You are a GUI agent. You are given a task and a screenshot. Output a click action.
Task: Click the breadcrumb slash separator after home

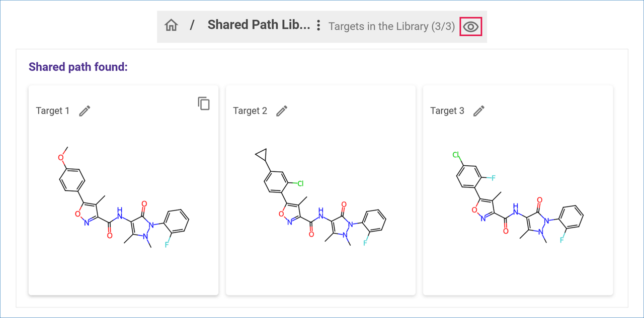coord(192,26)
